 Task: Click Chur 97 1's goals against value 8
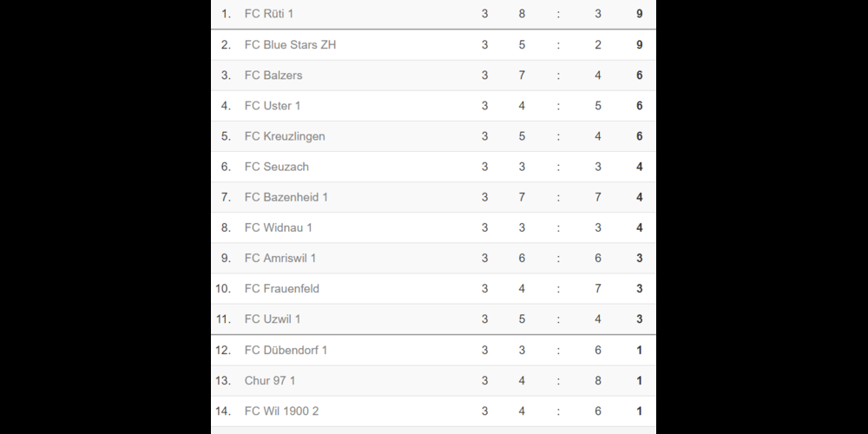coord(598,380)
